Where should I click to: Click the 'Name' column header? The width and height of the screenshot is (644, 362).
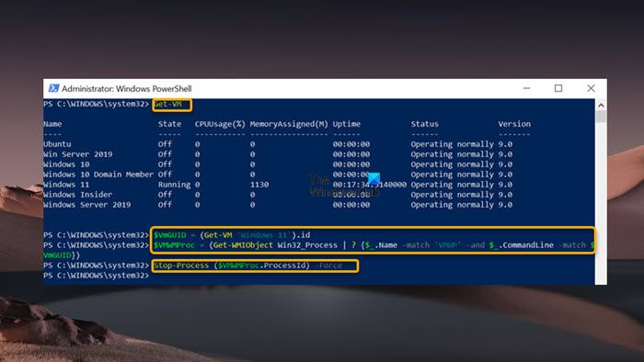coord(52,124)
